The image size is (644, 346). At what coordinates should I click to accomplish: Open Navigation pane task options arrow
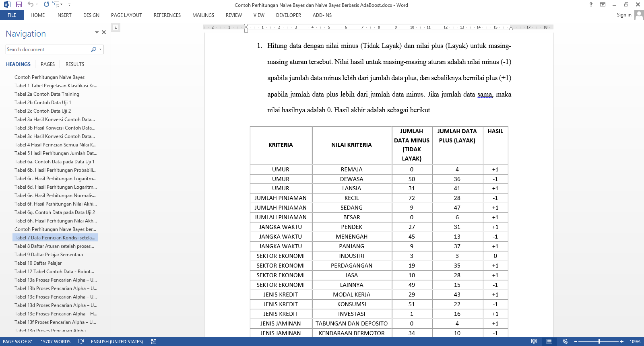click(x=97, y=32)
